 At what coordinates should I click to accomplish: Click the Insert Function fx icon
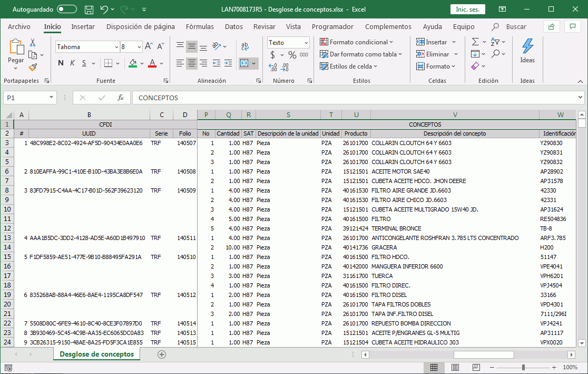[121, 98]
